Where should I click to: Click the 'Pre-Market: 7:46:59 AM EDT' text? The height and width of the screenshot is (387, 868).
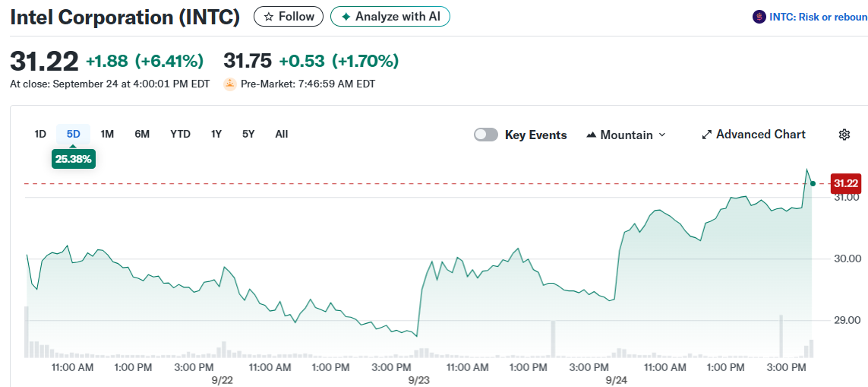coord(308,84)
